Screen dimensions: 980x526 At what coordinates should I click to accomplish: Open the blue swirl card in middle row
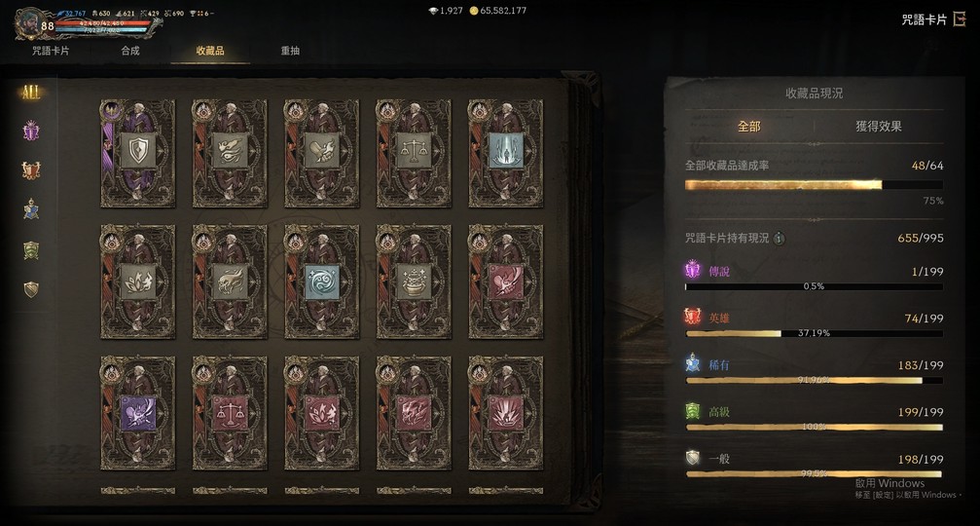click(322, 282)
